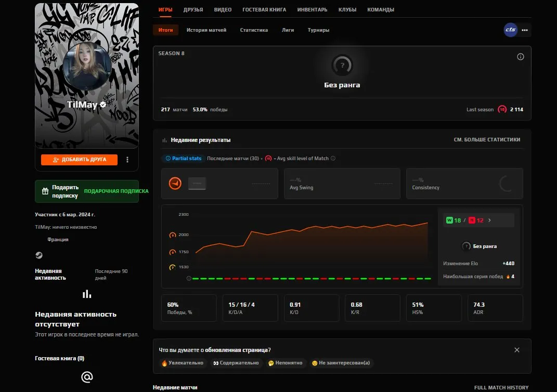Select the История матчей sub-tab
Viewport: 557px width, 392px height.
point(206,30)
